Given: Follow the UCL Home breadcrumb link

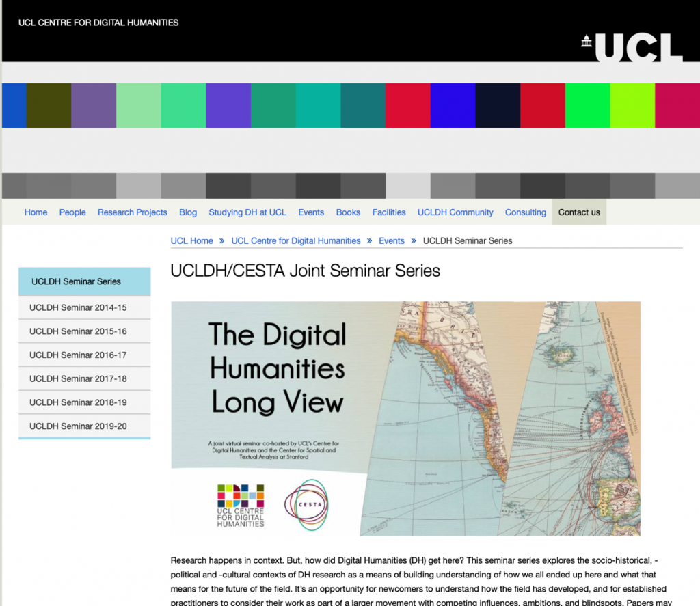Looking at the screenshot, I should pyautogui.click(x=192, y=241).
